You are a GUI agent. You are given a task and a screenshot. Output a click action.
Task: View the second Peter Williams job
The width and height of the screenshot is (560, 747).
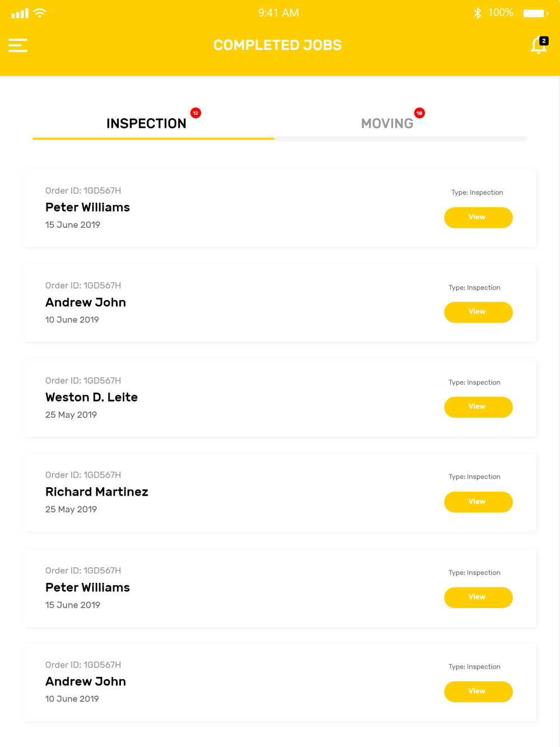478,597
